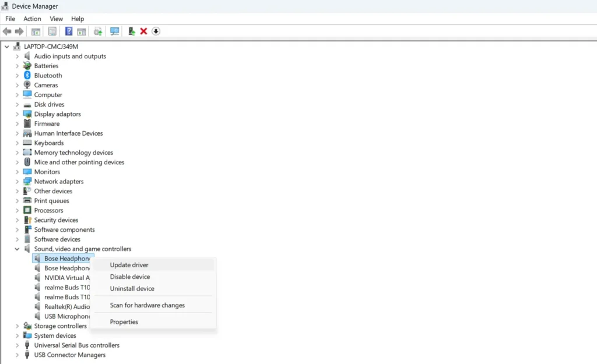597x364 pixels.
Task: Click the Disable device down-arrow toolbar icon
Action: point(156,31)
